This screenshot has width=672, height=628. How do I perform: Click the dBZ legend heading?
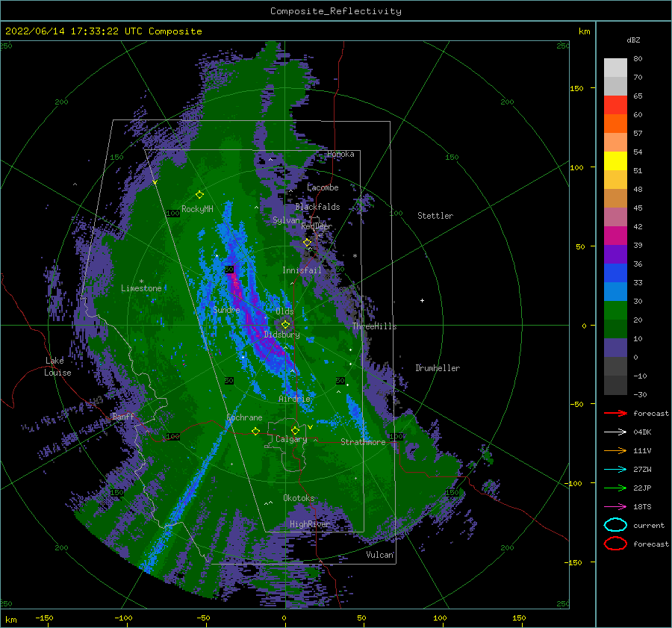tap(633, 40)
